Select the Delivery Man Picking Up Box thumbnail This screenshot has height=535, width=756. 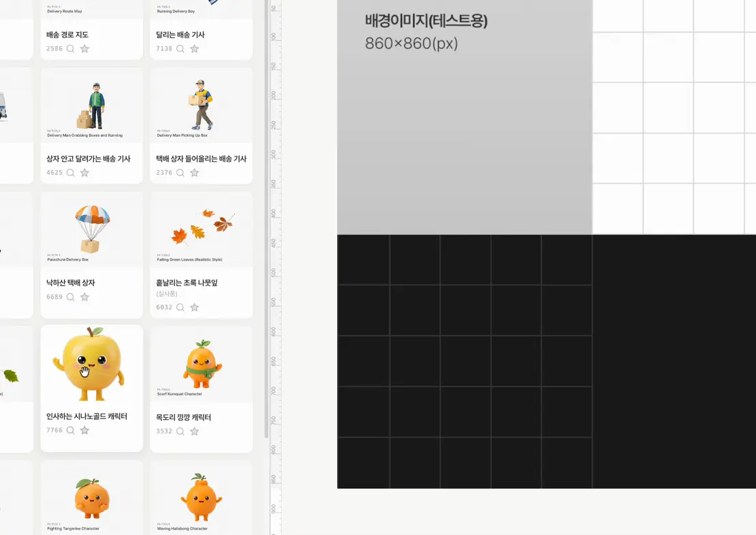click(201, 105)
